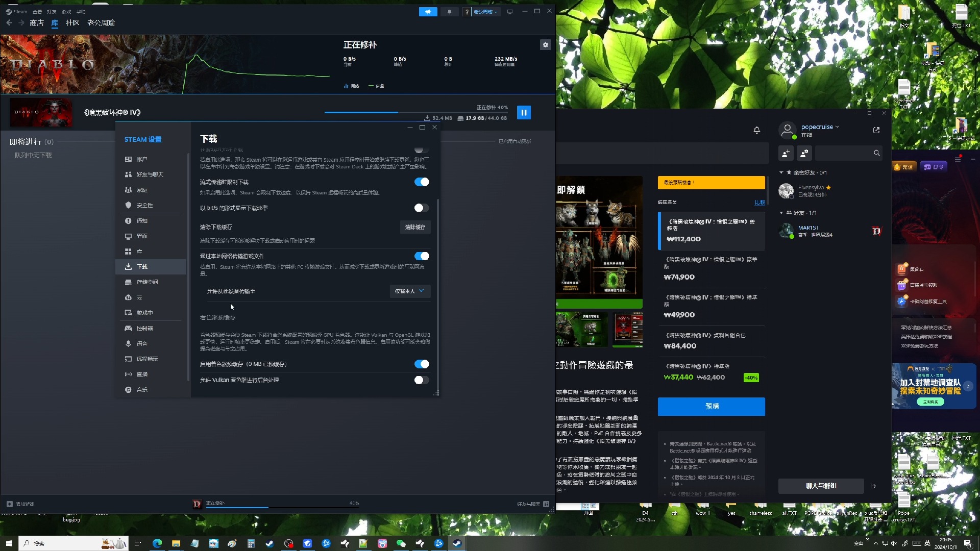Click the blue megaphone announcements icon in Steam
Screen dimensions: 980x551
(x=428, y=12)
